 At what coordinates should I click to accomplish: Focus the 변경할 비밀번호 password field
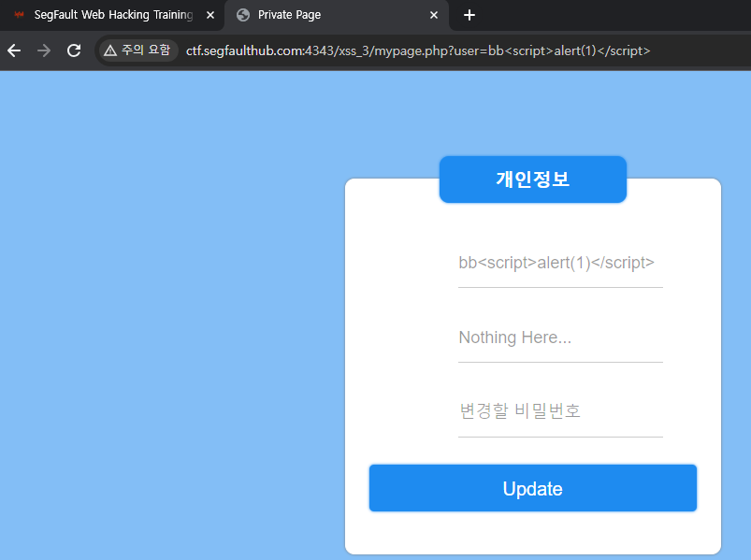[560, 411]
